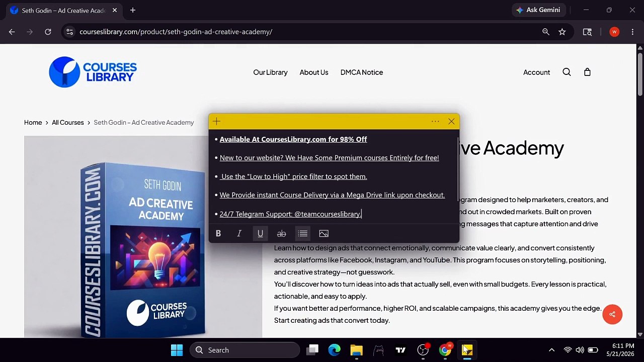Toggle italic formatting in sticky note
Viewport: 644px width, 362px height.
[239, 233]
